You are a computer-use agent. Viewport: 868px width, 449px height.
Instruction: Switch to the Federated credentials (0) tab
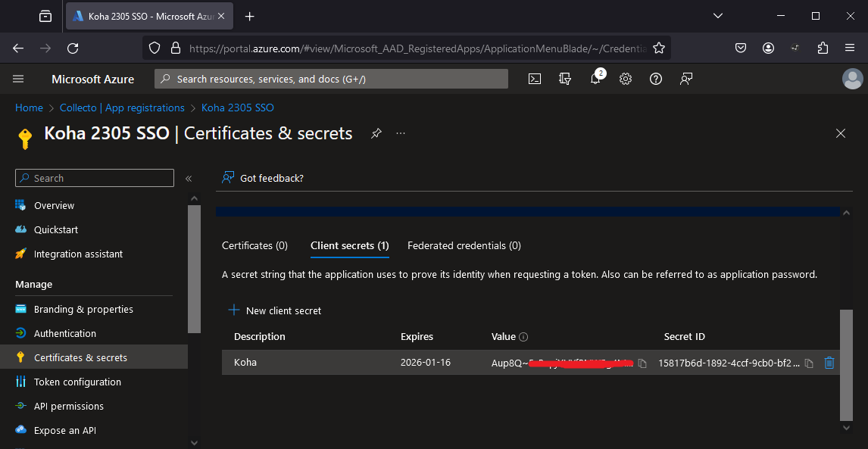click(464, 245)
